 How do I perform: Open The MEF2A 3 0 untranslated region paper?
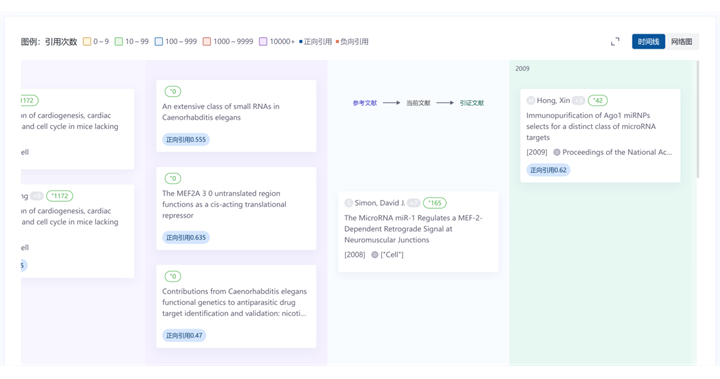pyautogui.click(x=224, y=204)
